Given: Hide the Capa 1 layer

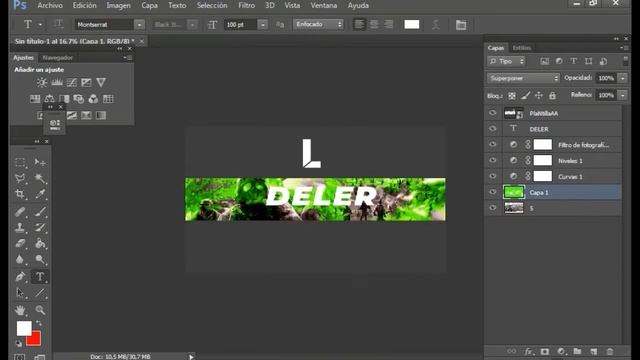Looking at the screenshot, I should pos(493,192).
